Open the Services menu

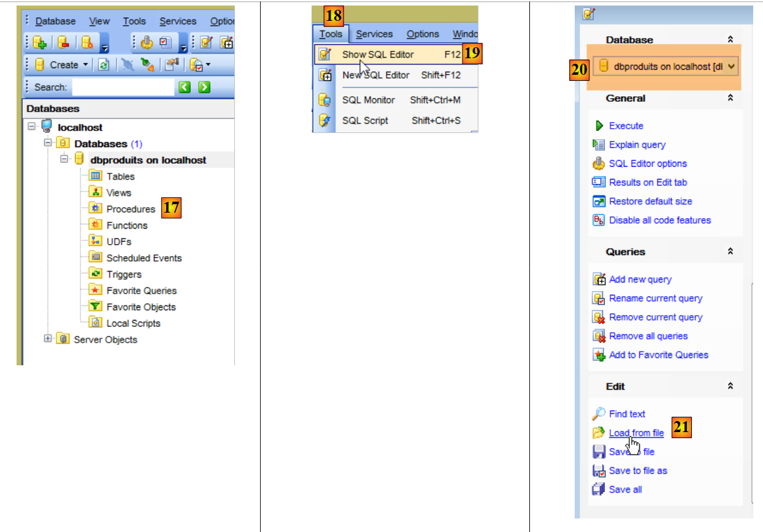point(374,34)
